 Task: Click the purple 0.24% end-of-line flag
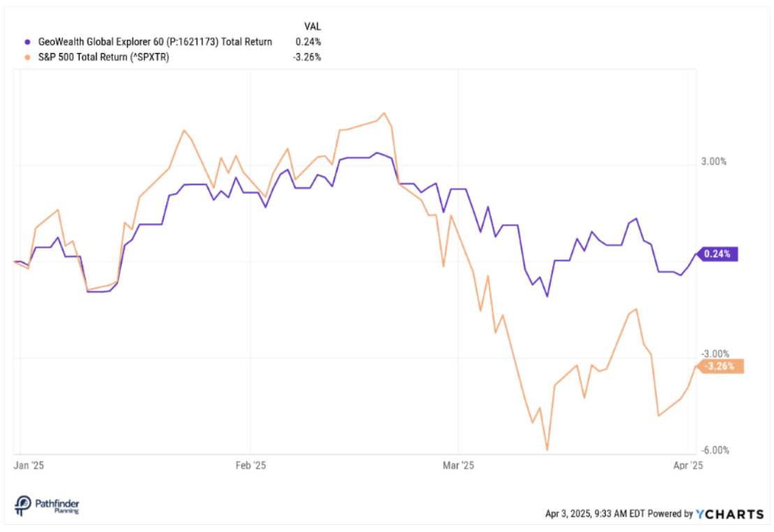(717, 254)
